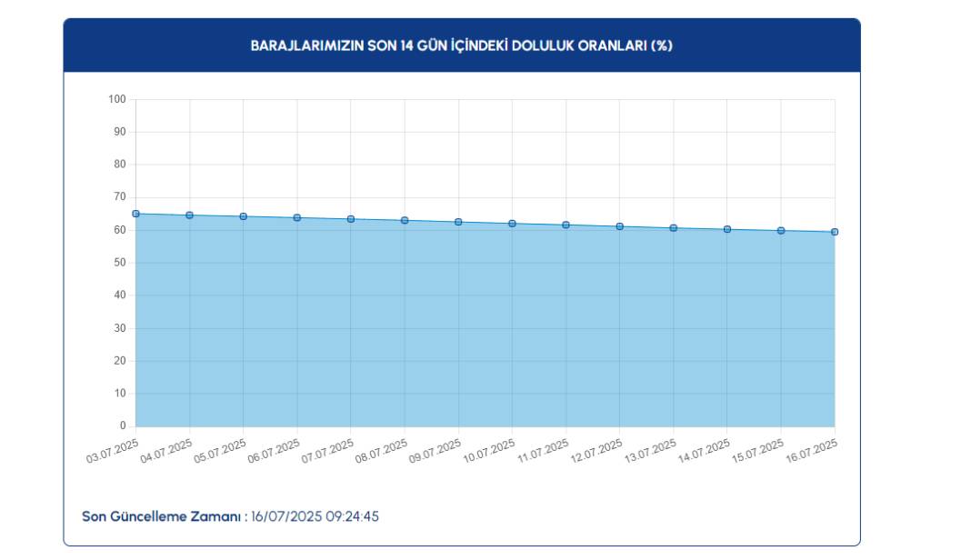Click the x-axis label 09.07.2025

435,451
